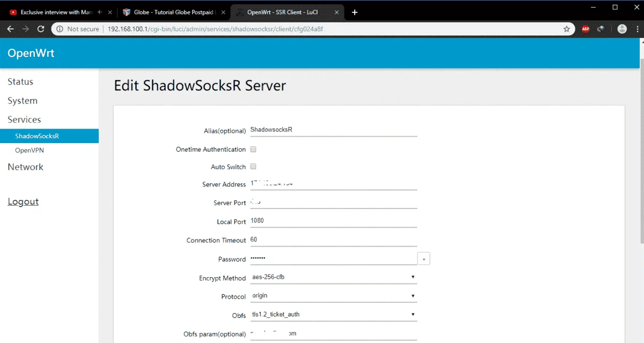644x343 pixels.
Task: Click the Server Port input field
Action: coord(334,203)
